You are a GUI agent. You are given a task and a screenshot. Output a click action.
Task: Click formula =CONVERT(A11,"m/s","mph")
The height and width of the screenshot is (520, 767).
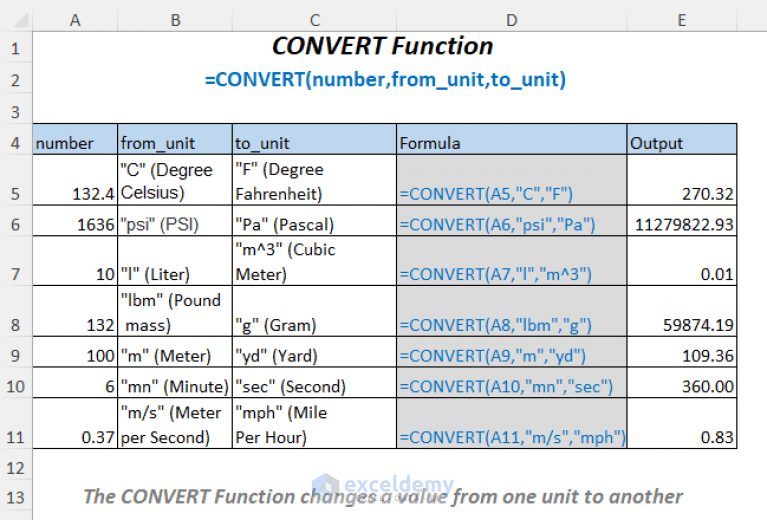pyautogui.click(x=512, y=423)
